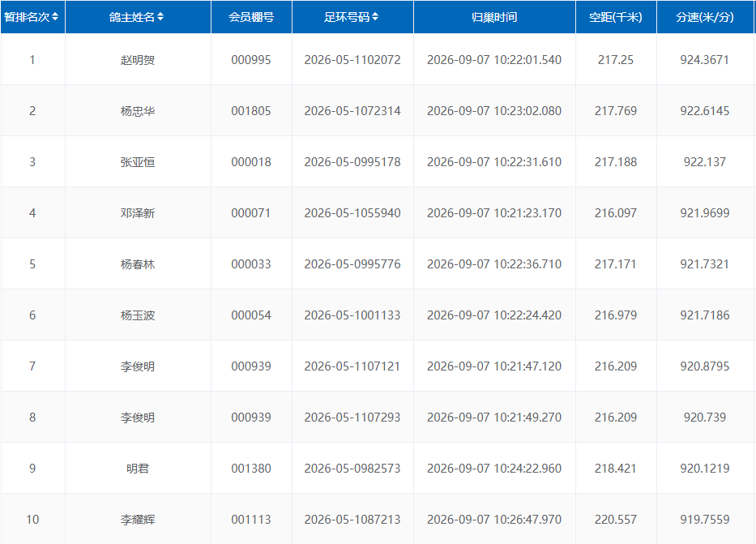The height and width of the screenshot is (544, 756).
Task: Click owner name 杨忠华 in row 2
Action: tap(138, 111)
